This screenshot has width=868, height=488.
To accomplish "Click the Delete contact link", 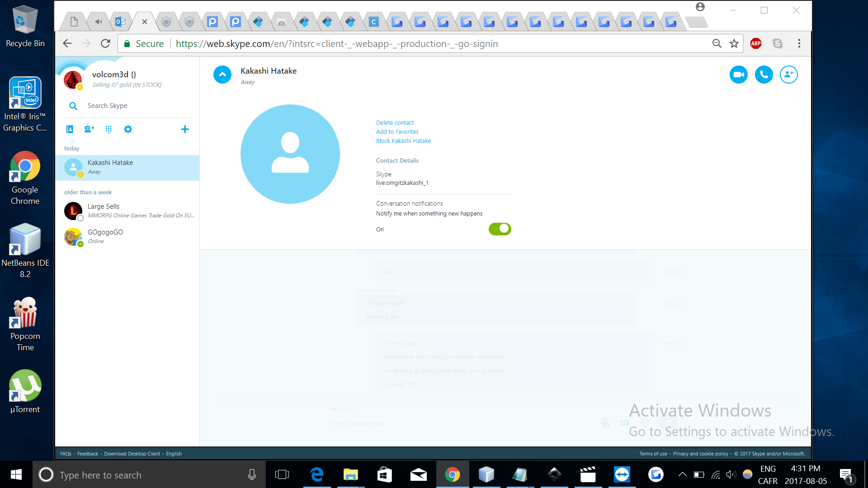I will point(395,122).
